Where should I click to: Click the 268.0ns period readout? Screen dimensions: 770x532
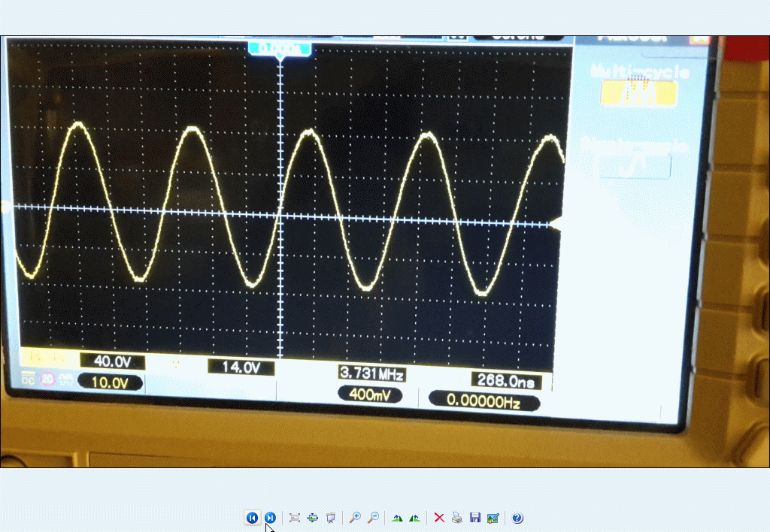pos(507,381)
